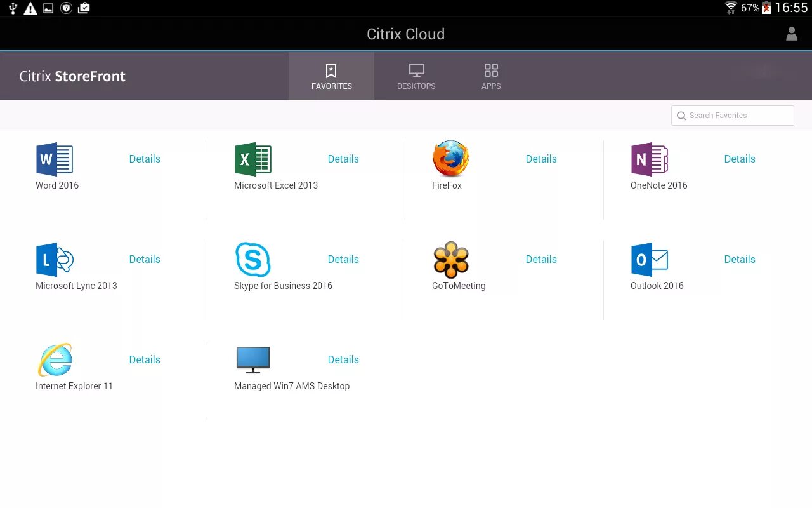This screenshot has width=812, height=508.
Task: Open the Managed Win7 AMS Desktop monitor icon
Action: [253, 359]
